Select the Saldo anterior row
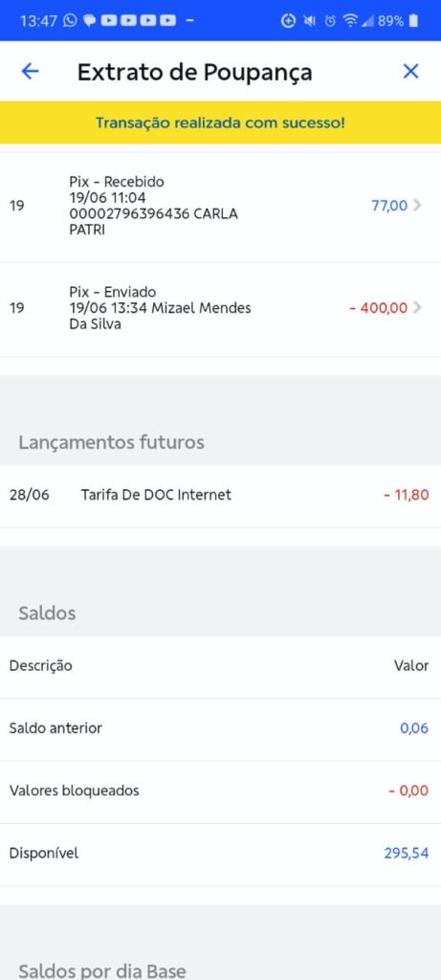The width and height of the screenshot is (441, 980). [220, 728]
